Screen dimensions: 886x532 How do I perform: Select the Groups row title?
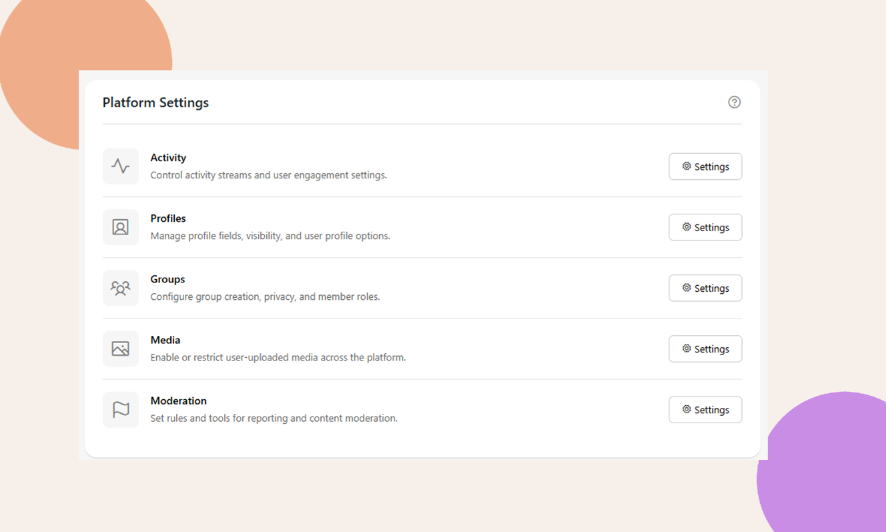[167, 279]
